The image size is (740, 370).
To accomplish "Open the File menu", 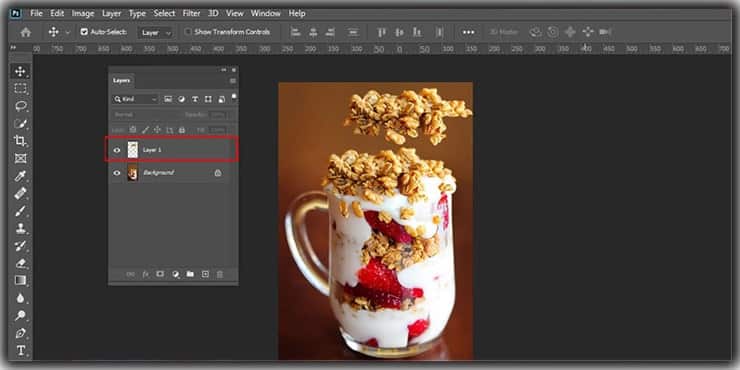I will [x=36, y=13].
